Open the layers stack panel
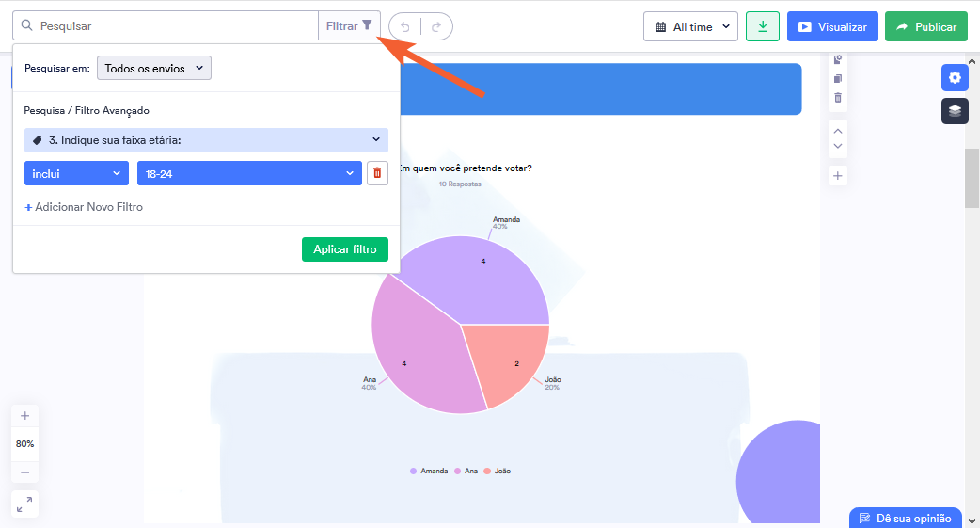 [x=955, y=111]
